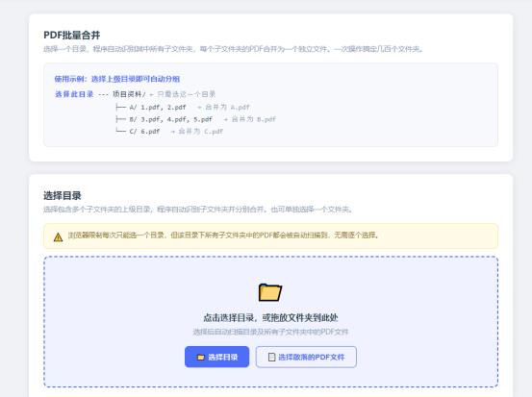This screenshot has height=397, width=532.
Task: Click the yellow browser-limit warning banner
Action: click(x=270, y=236)
